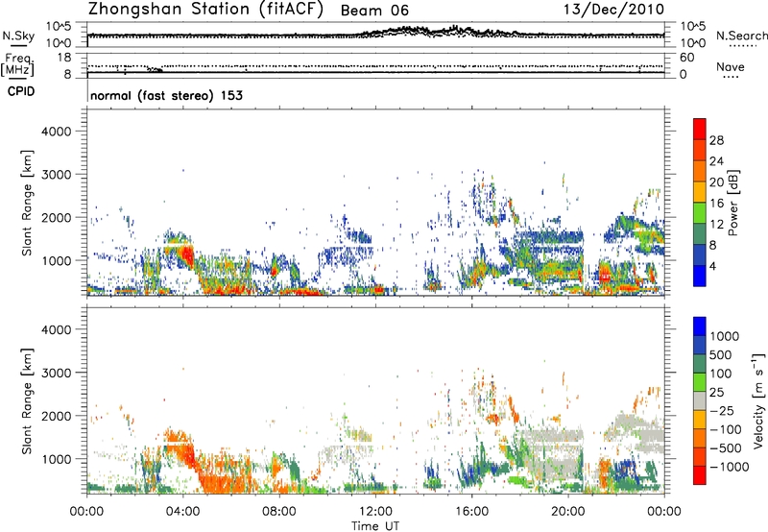768x532 pixels.
Task: Click the "60" Nave tick label
Action: pos(686,58)
